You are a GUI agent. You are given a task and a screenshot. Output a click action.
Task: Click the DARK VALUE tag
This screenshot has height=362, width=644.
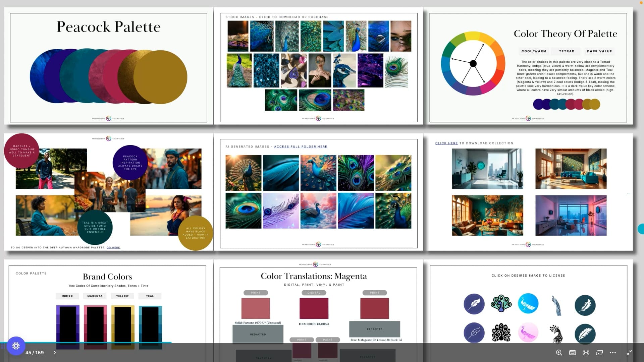(599, 51)
